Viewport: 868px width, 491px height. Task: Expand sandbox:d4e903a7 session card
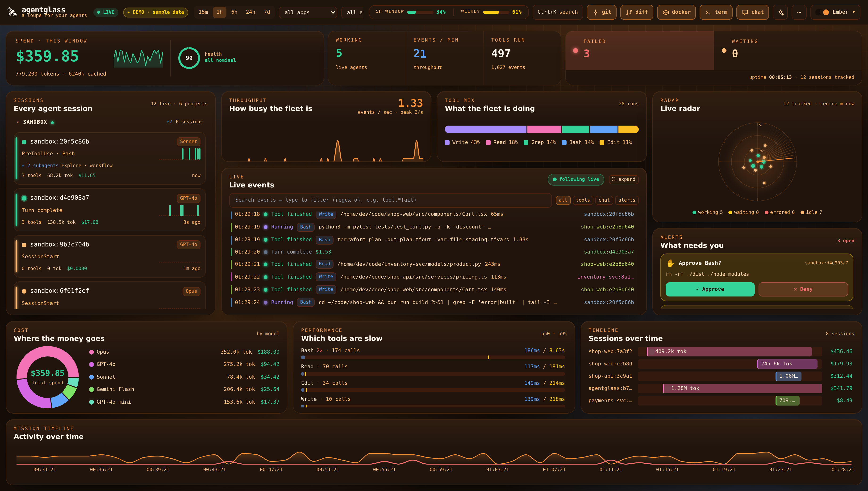coord(109,210)
